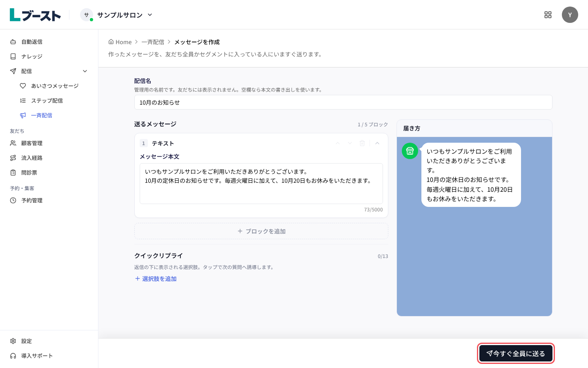588x368 pixels.
Task: Click the people icon beside 顧客管理
Action: (13, 143)
